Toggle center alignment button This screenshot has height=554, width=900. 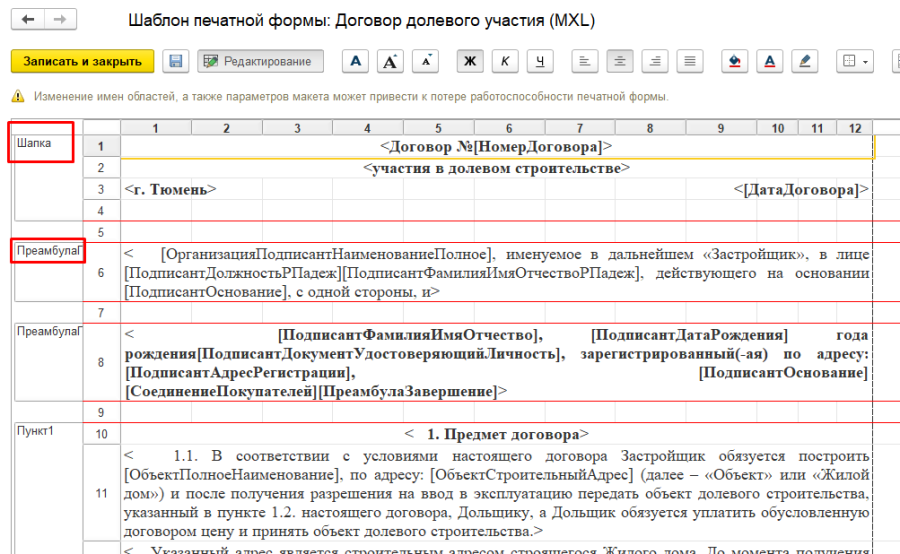point(620,62)
